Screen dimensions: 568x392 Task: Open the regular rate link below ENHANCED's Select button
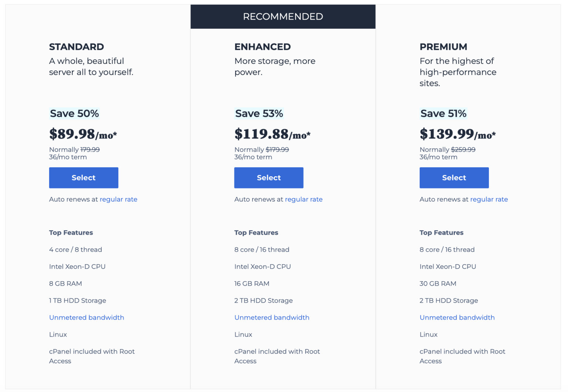pyautogui.click(x=304, y=199)
